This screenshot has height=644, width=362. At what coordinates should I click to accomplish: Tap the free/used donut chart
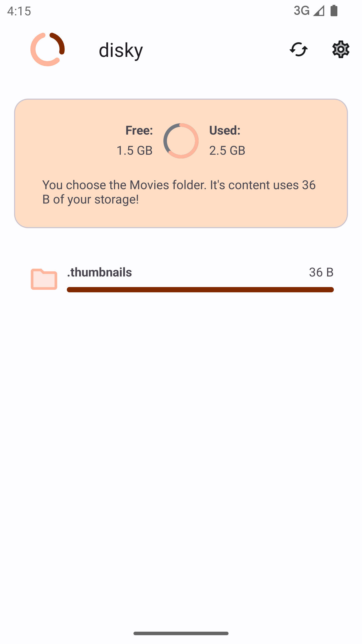[x=181, y=141]
